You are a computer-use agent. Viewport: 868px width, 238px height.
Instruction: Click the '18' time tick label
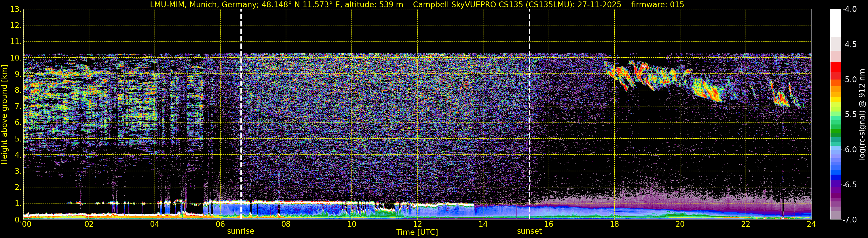pos(615,224)
